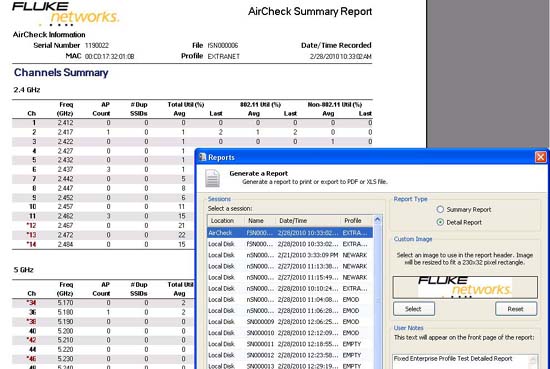Click the scroll up arrow of session list
The image size is (550, 369).
(x=377, y=220)
